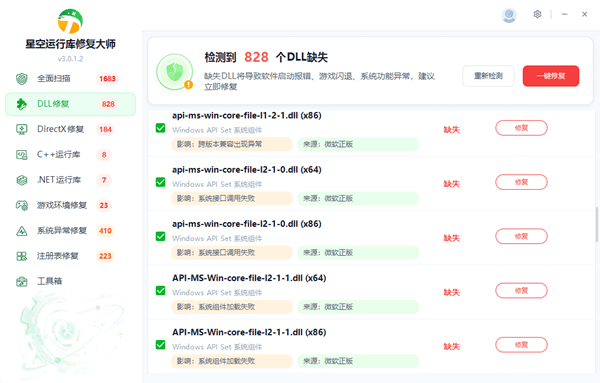Go to C++运行库 section
Screen dimensions: 600x383
pos(70,155)
